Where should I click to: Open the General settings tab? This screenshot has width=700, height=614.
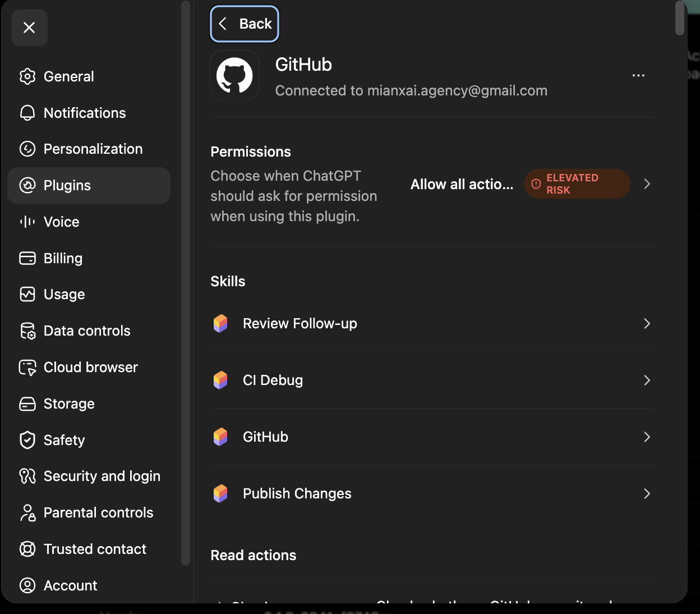89,76
